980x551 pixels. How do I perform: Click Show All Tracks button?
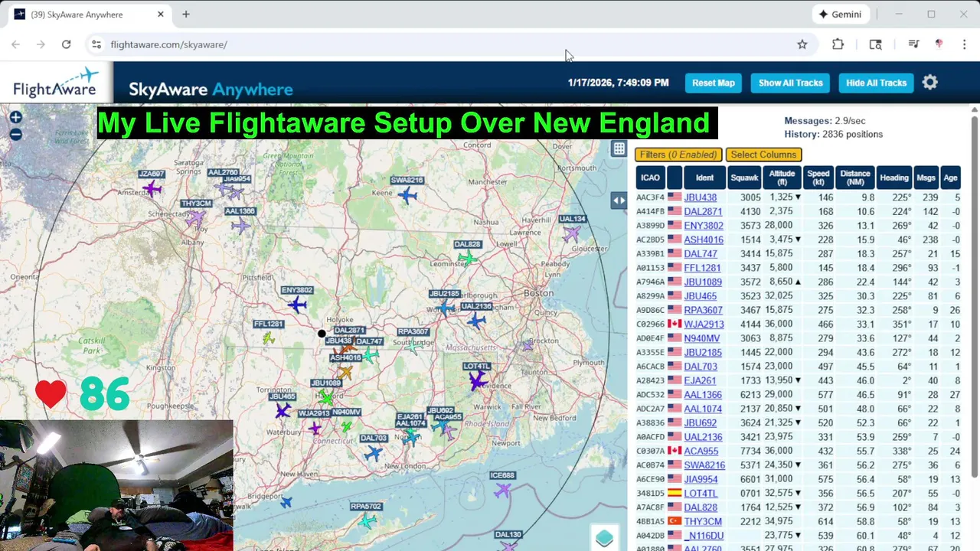point(790,83)
